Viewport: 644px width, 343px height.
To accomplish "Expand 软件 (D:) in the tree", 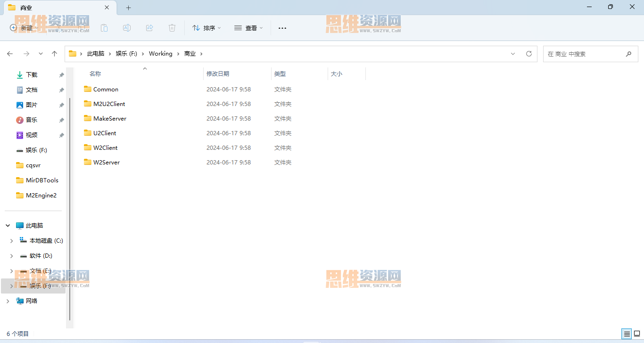I will pos(12,256).
